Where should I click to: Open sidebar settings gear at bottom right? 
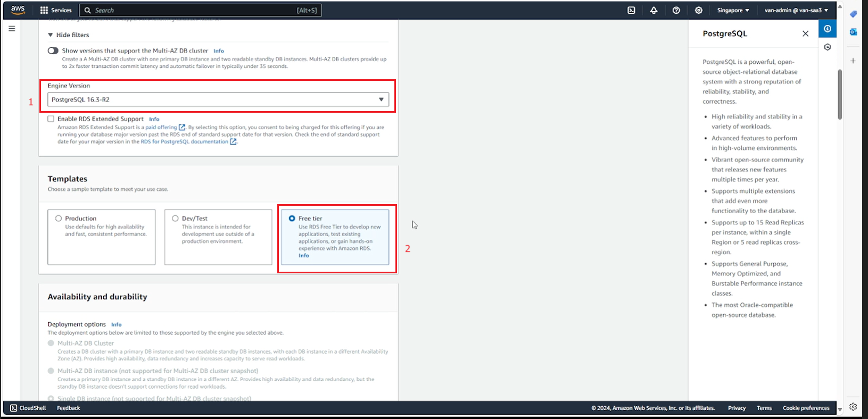click(853, 407)
